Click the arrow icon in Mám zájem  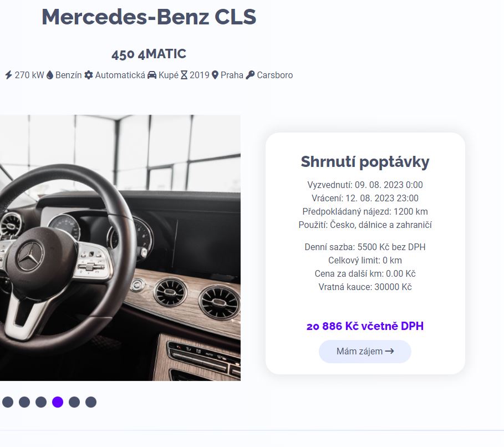click(390, 351)
